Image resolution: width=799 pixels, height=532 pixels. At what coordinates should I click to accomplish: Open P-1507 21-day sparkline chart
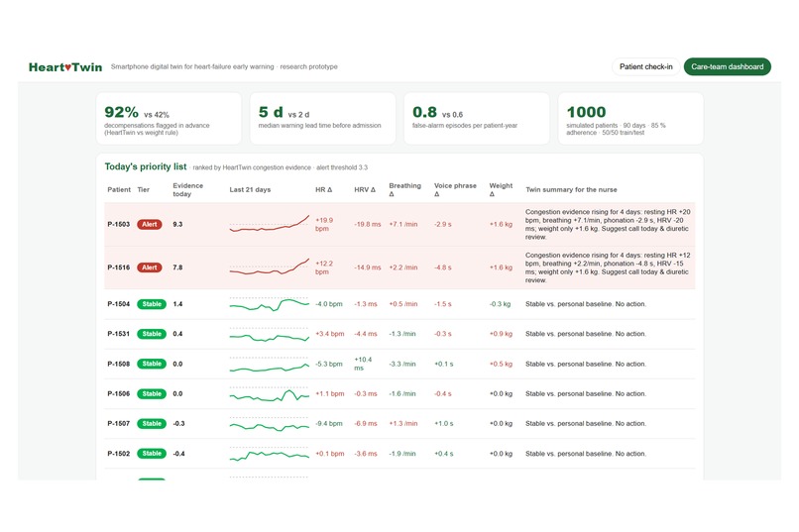coord(269,424)
